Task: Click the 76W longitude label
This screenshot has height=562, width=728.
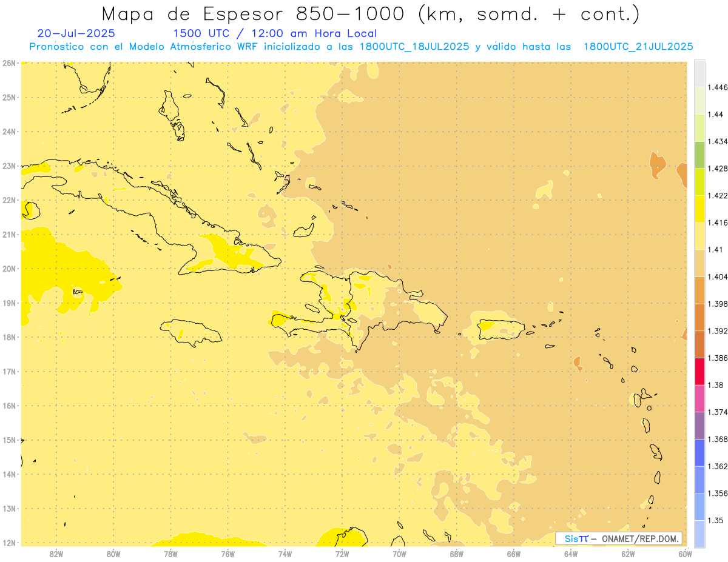Action: point(227,554)
